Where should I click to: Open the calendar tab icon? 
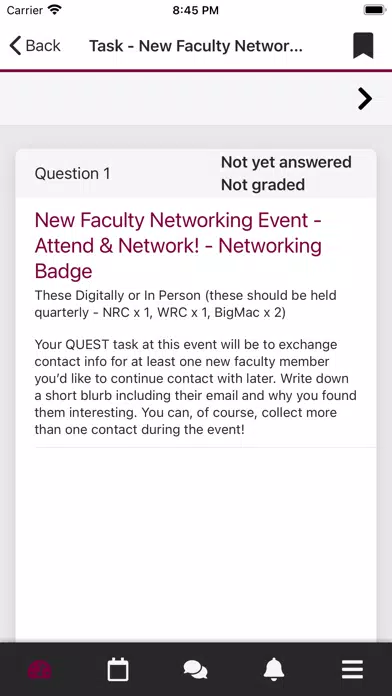pos(118,670)
